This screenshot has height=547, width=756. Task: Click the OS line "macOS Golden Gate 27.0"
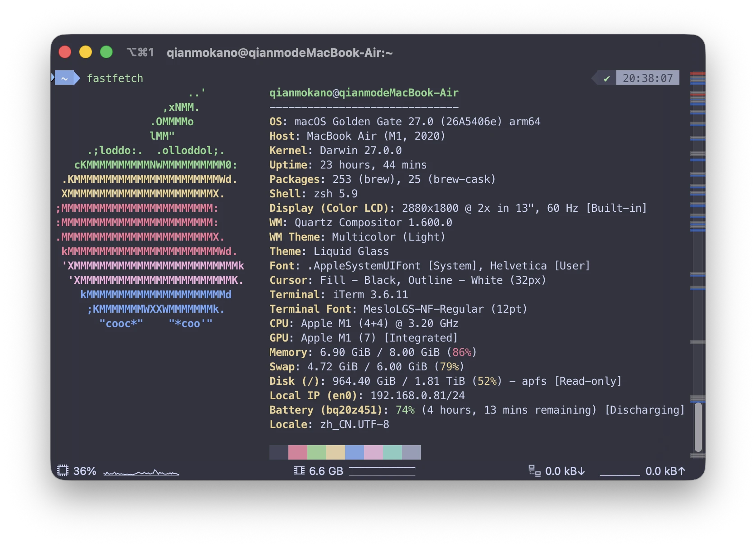(364, 122)
